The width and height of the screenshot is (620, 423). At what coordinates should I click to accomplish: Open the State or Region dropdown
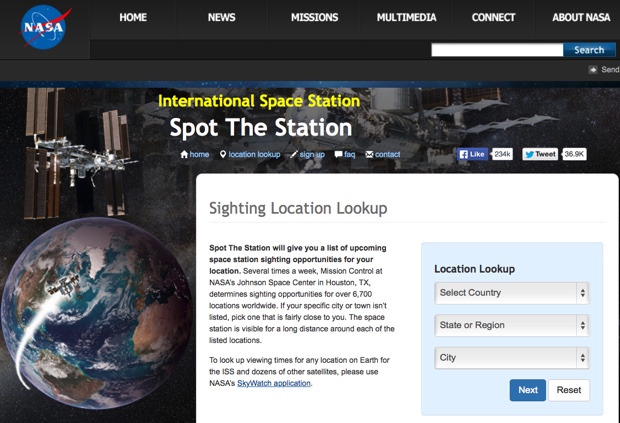[x=512, y=325]
